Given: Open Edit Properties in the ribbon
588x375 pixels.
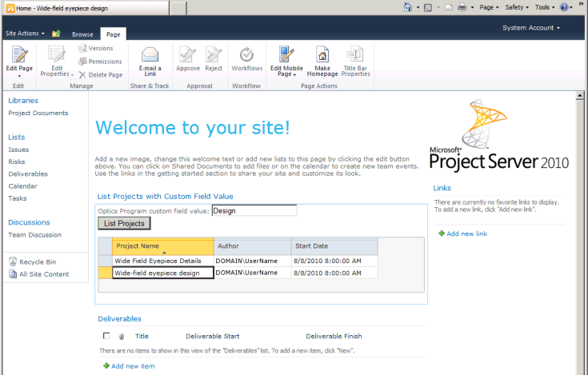Looking at the screenshot, I should click(x=57, y=62).
